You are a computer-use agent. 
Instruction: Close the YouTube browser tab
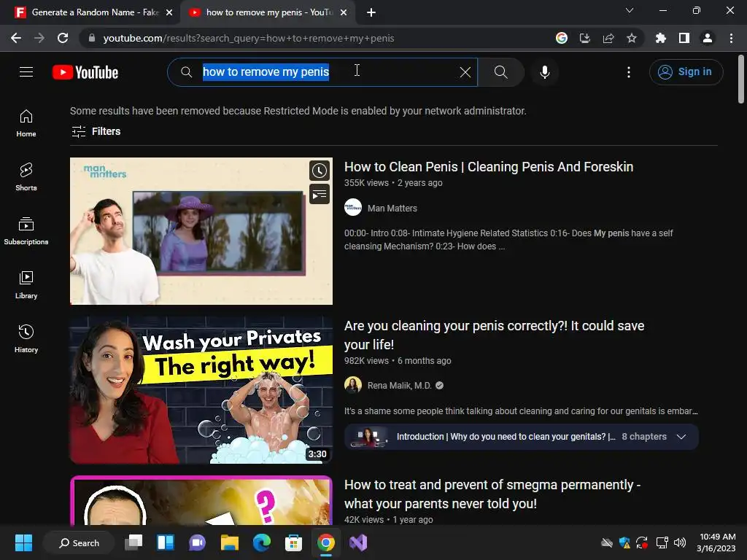pos(344,12)
